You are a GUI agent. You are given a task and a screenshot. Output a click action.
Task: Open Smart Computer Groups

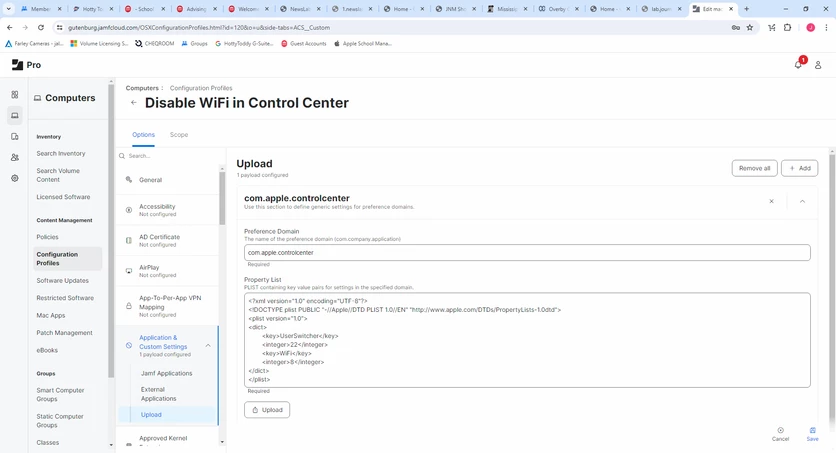coord(60,394)
